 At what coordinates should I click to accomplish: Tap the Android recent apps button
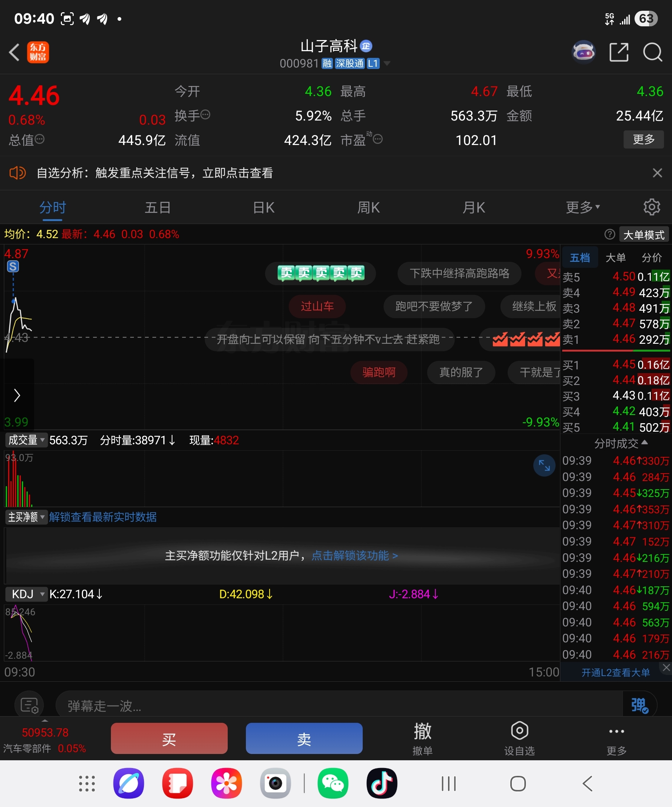448,784
